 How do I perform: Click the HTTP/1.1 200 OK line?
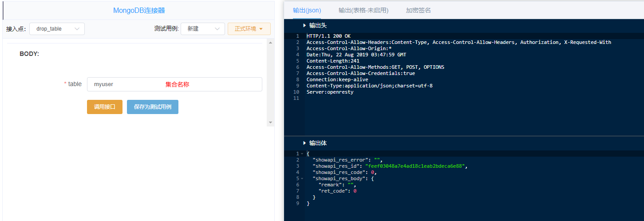(x=328, y=36)
